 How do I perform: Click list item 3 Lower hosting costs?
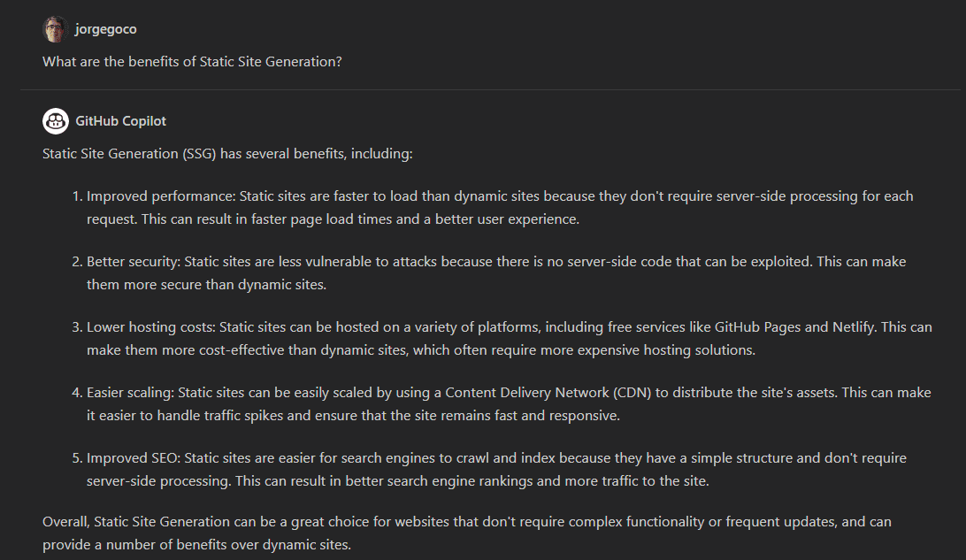pos(502,338)
